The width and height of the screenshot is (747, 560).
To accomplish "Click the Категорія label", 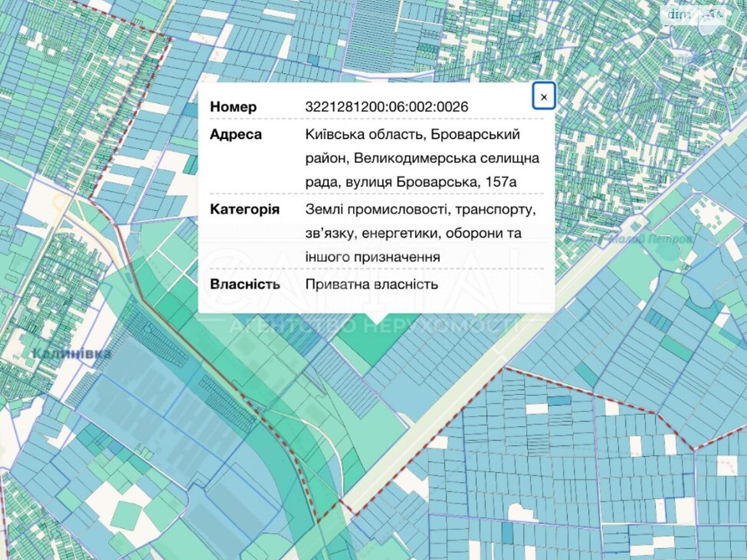I will tap(245, 209).
